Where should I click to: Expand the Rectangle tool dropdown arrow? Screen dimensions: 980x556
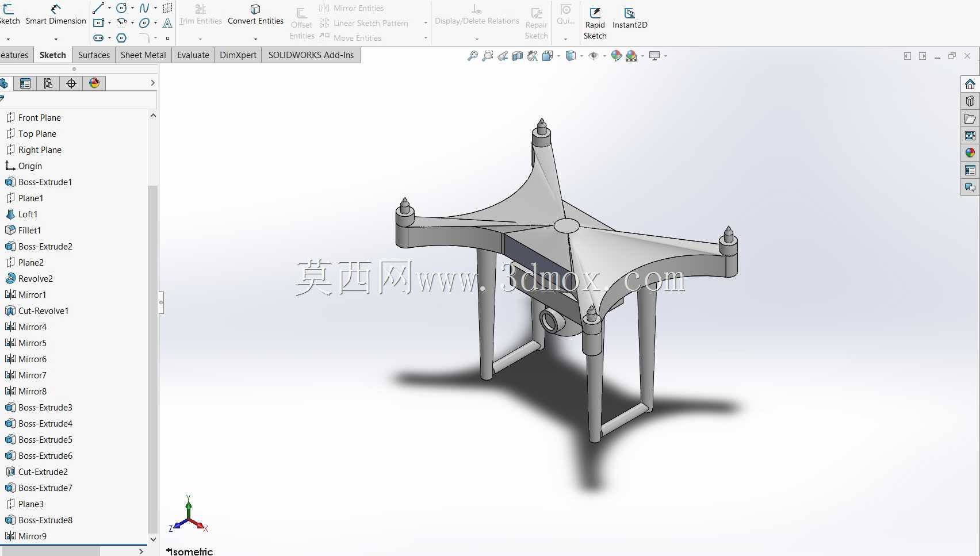tap(109, 23)
